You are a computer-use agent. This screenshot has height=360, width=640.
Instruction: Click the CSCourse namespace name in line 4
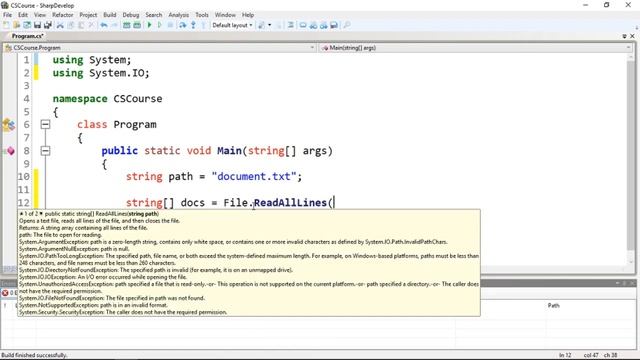(x=138, y=99)
